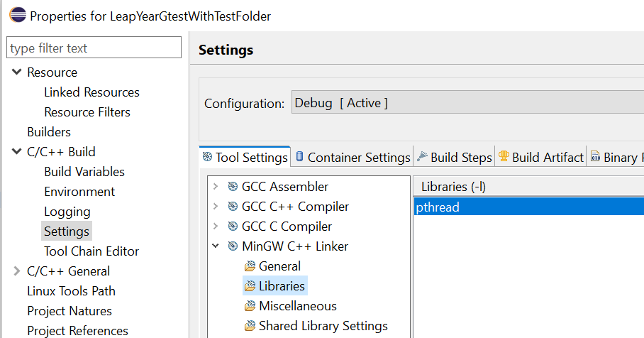Click the Eclipse icon in title bar

pos(16,16)
